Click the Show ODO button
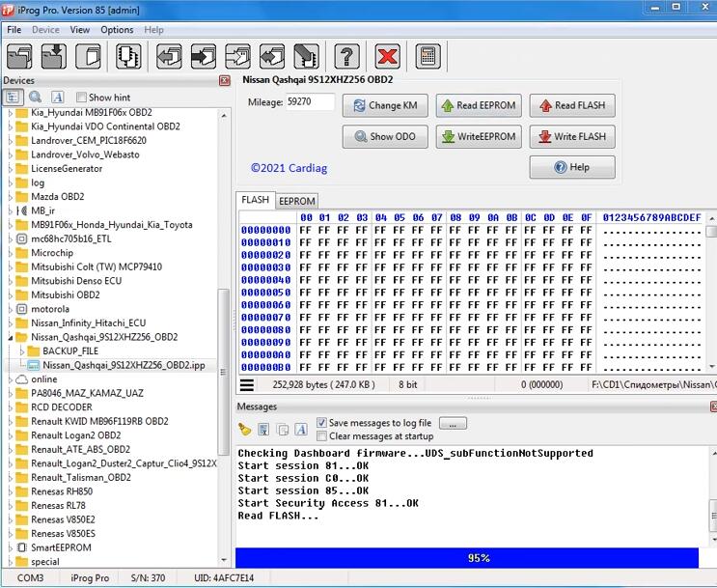The height and width of the screenshot is (588, 717). point(385,137)
